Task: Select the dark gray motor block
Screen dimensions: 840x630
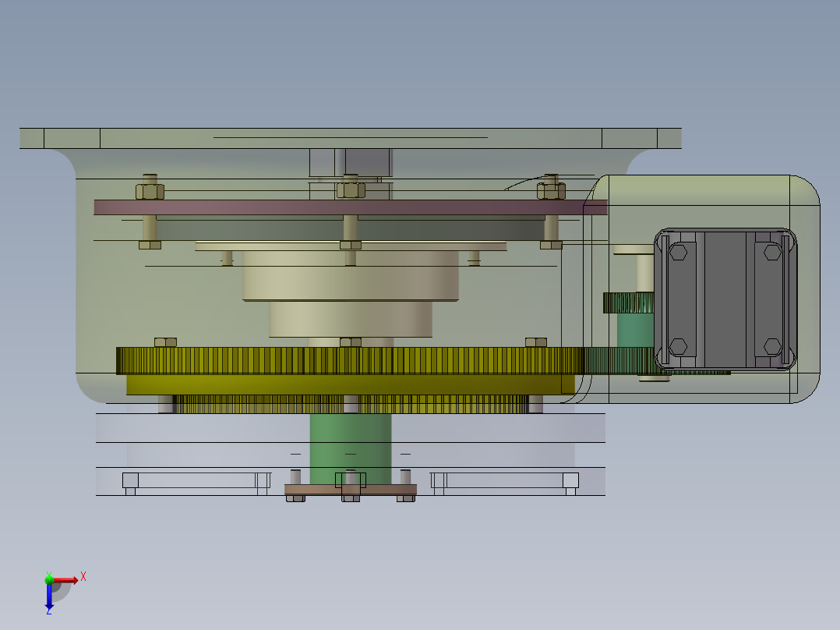Action: pos(725,299)
